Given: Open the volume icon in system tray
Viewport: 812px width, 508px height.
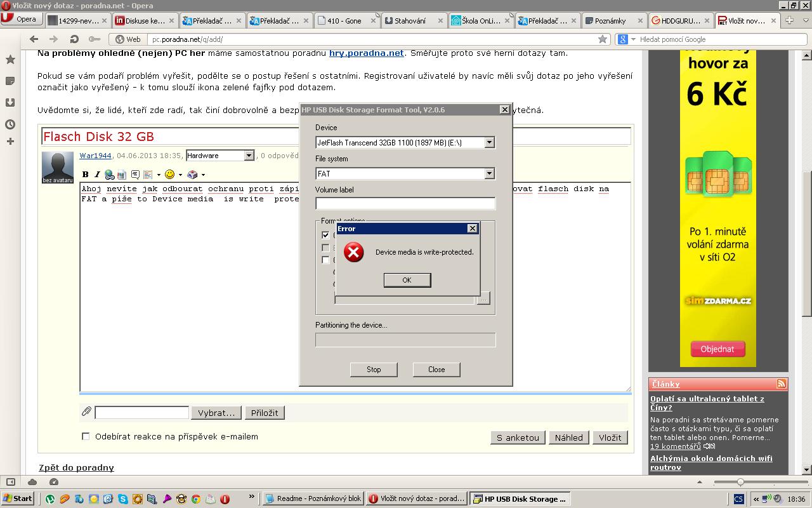Looking at the screenshot, I should point(778,499).
